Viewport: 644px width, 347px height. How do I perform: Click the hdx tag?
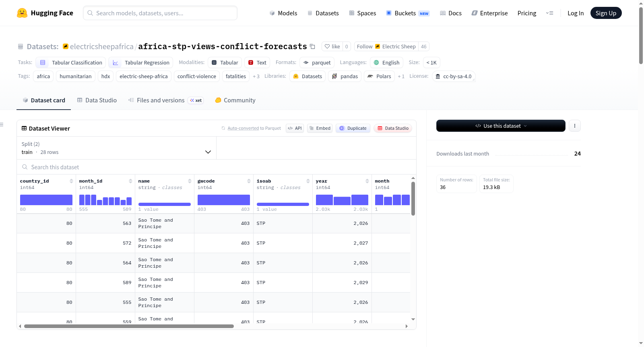pyautogui.click(x=106, y=76)
